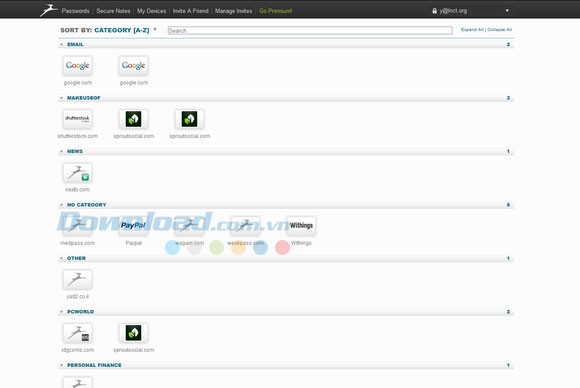Collapse the No Category section

click(61, 205)
